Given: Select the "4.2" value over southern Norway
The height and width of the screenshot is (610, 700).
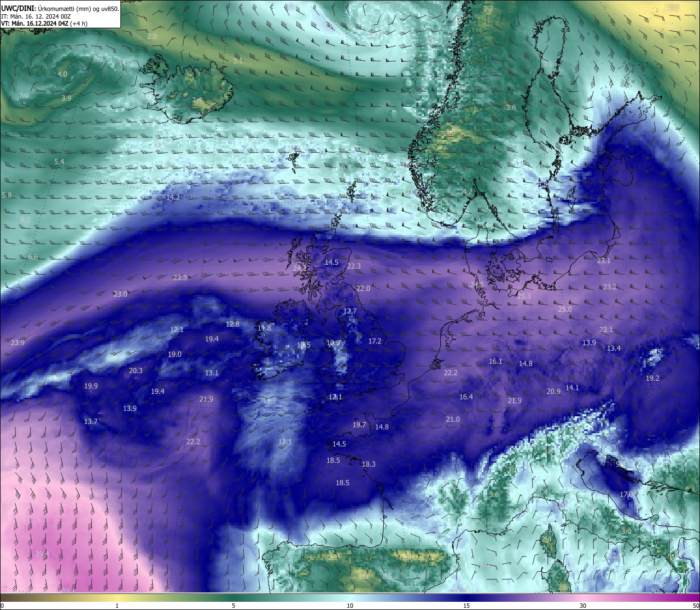Looking at the screenshot, I should (468, 191).
